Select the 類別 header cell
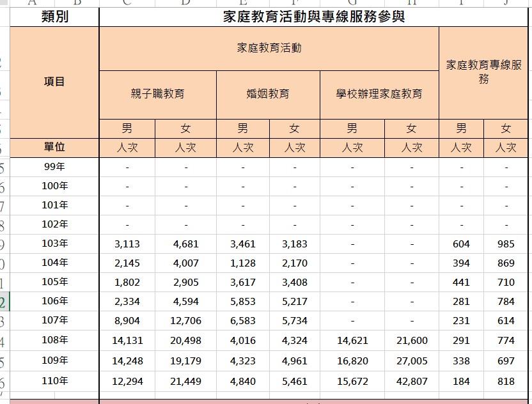 (54, 17)
